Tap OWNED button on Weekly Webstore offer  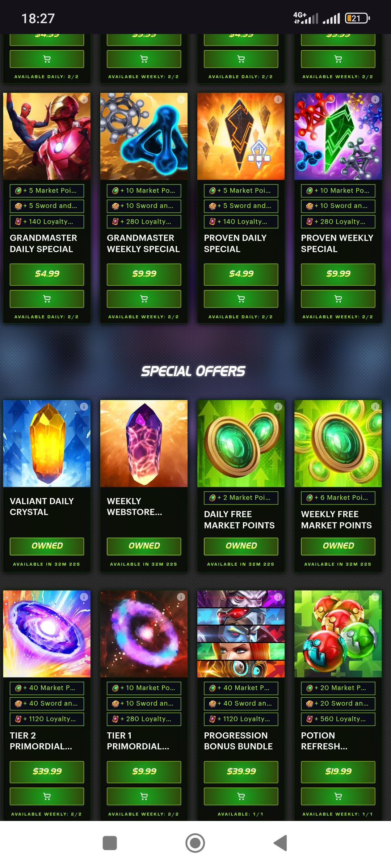pyautogui.click(x=144, y=546)
